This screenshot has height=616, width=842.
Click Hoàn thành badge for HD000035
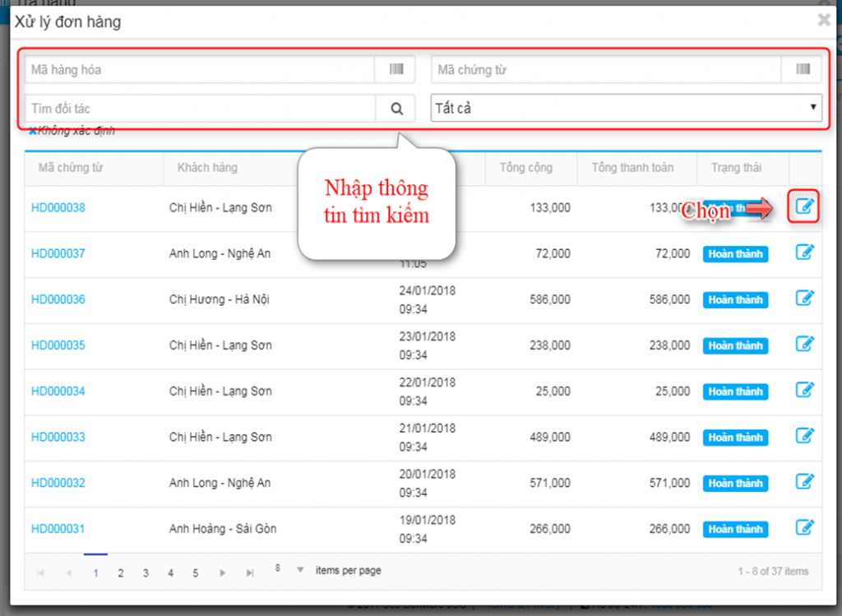pos(735,346)
